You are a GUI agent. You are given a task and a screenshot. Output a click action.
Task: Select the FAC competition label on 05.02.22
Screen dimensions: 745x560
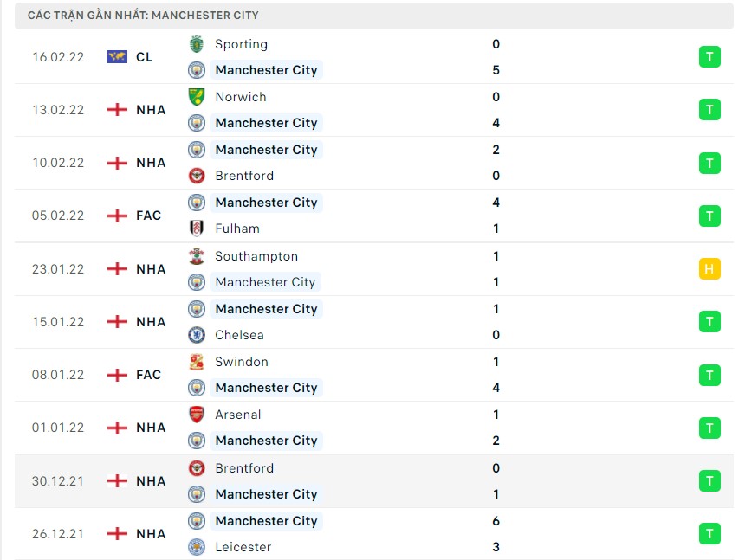click(x=149, y=216)
